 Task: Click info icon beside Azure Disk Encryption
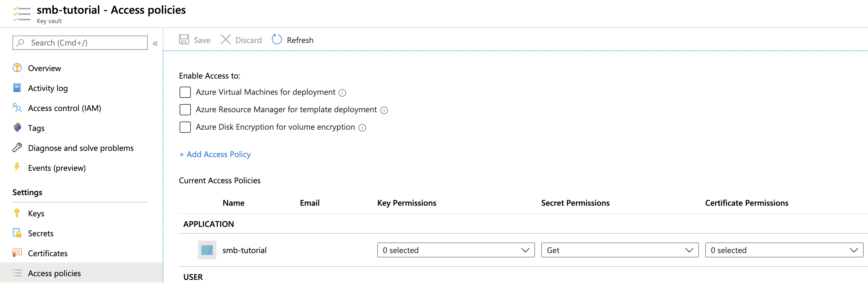[x=362, y=128]
